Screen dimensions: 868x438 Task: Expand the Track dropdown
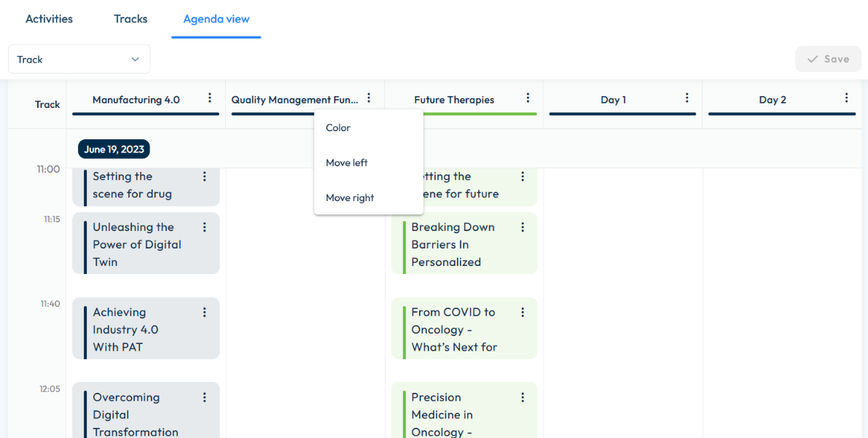coord(79,59)
